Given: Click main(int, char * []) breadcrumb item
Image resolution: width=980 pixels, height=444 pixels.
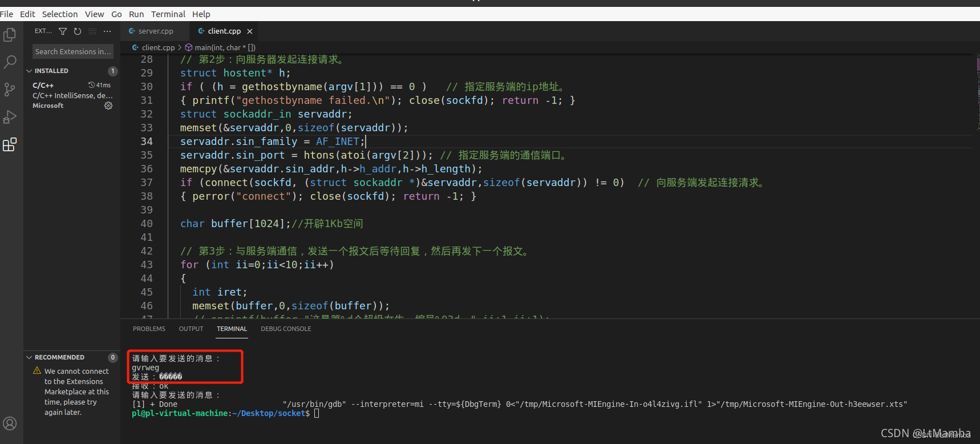Looking at the screenshot, I should click(x=225, y=47).
